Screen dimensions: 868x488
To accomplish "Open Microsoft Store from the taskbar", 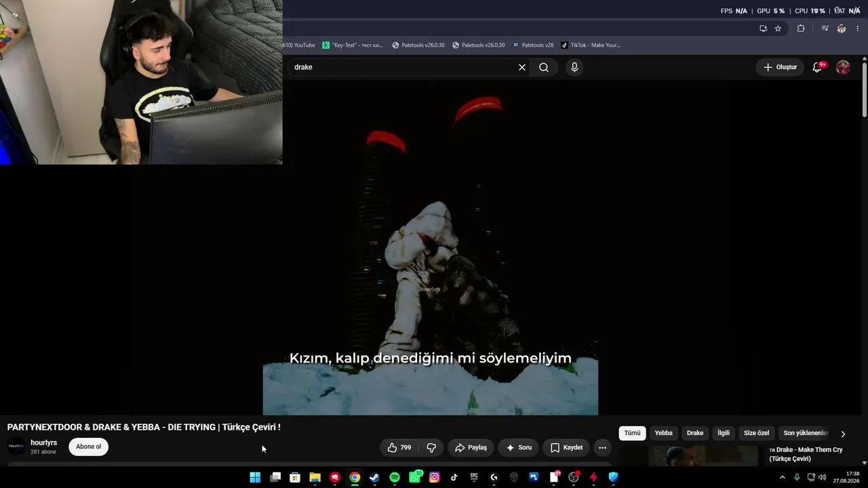I will tap(295, 477).
